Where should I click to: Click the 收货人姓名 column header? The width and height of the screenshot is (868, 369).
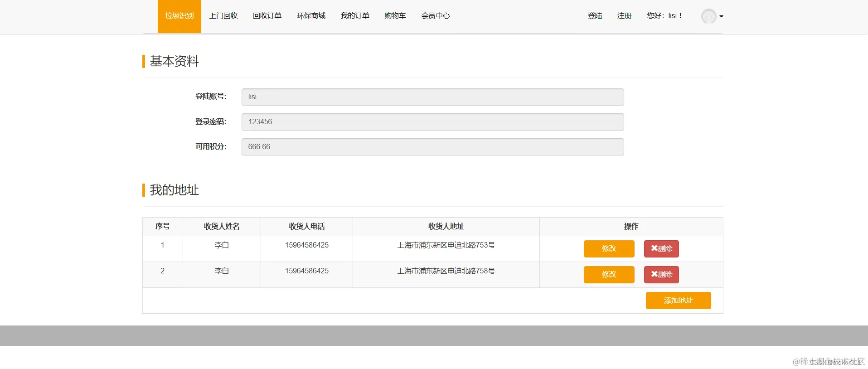coord(222,227)
